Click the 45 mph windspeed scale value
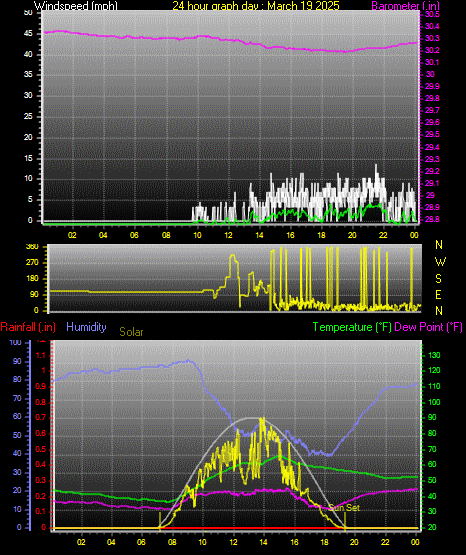This screenshot has width=466, height=555. pos(28,34)
